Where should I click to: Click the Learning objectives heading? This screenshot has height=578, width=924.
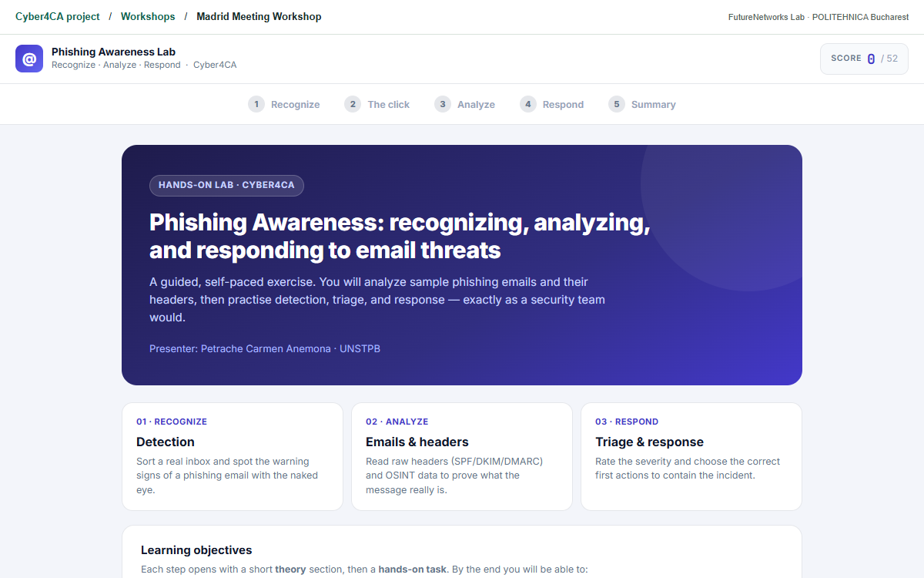[196, 550]
